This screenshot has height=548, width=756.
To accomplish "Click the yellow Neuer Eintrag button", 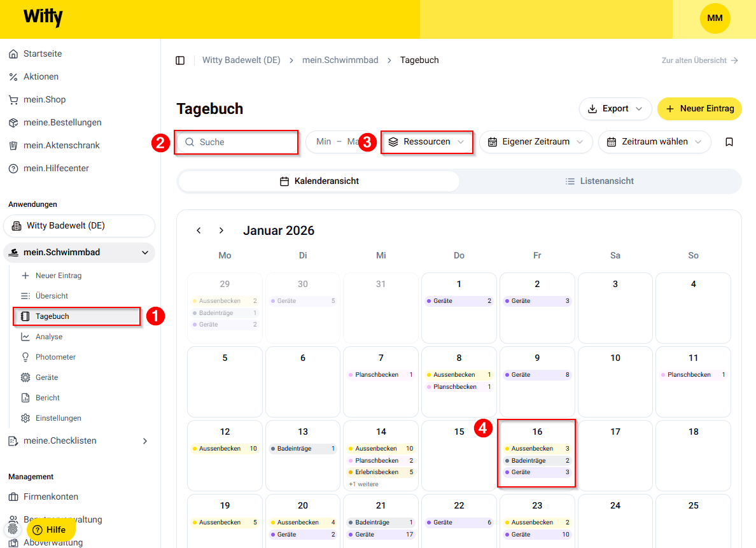I will [x=699, y=109].
